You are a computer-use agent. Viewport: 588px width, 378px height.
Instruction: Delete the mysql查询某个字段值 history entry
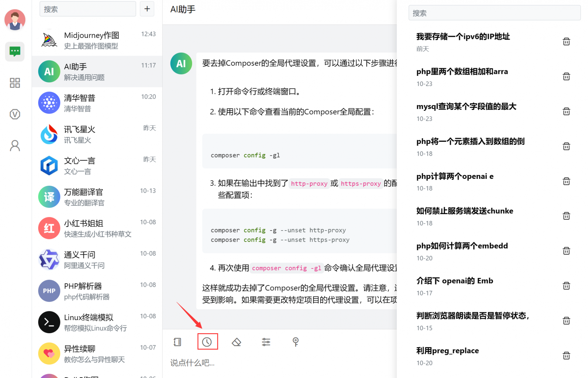click(566, 112)
